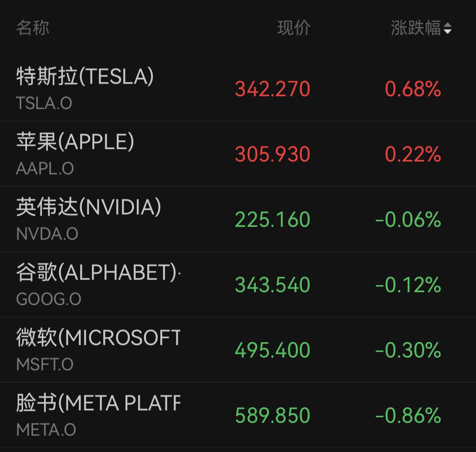Click the 现价 column header
This screenshot has height=452, width=476.
(x=294, y=28)
